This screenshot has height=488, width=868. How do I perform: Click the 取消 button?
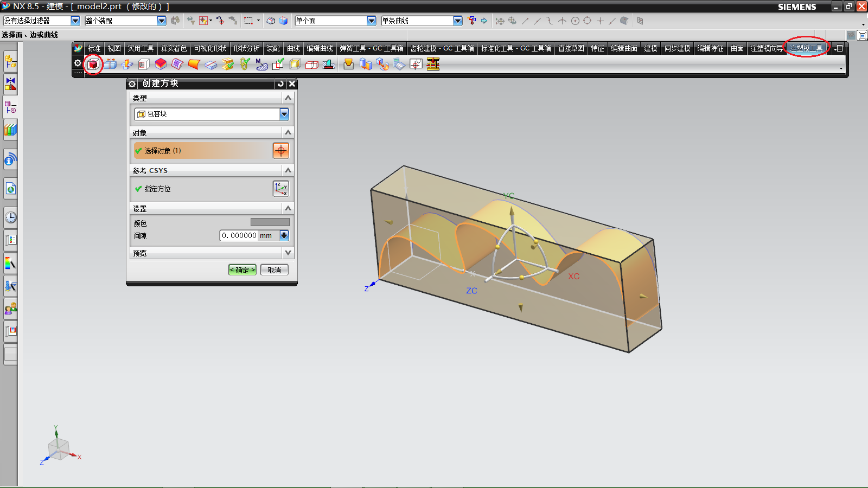tap(275, 270)
